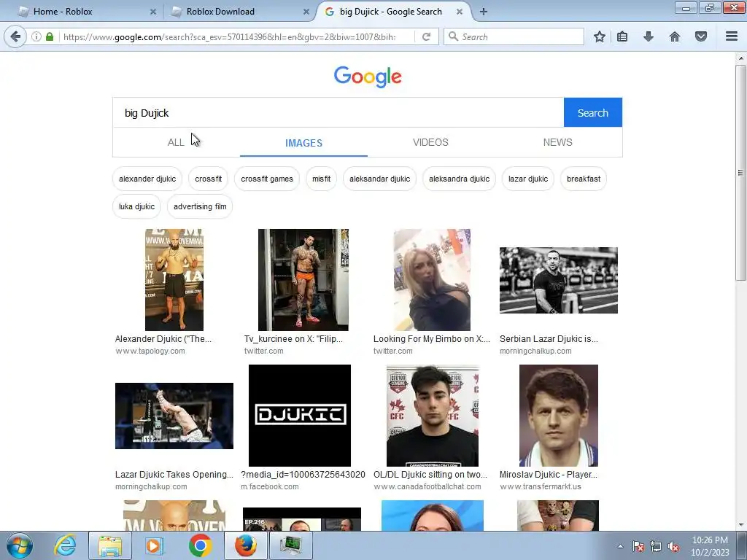Open the downloads arrow icon
Viewport: 747px width, 560px height.
(649, 36)
